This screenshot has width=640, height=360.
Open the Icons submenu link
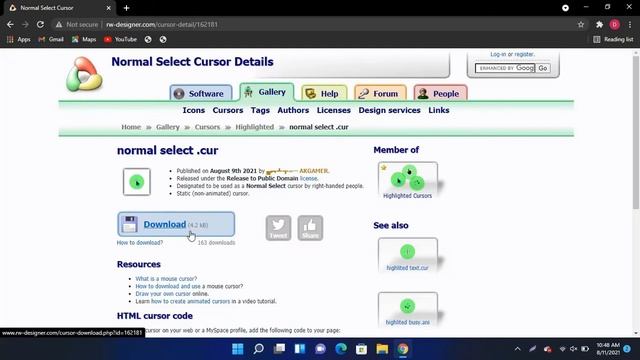click(x=193, y=110)
